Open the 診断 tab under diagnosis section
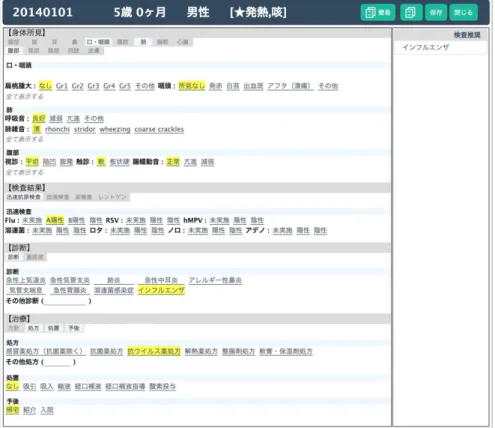The width and height of the screenshot is (495, 428). coord(13,257)
